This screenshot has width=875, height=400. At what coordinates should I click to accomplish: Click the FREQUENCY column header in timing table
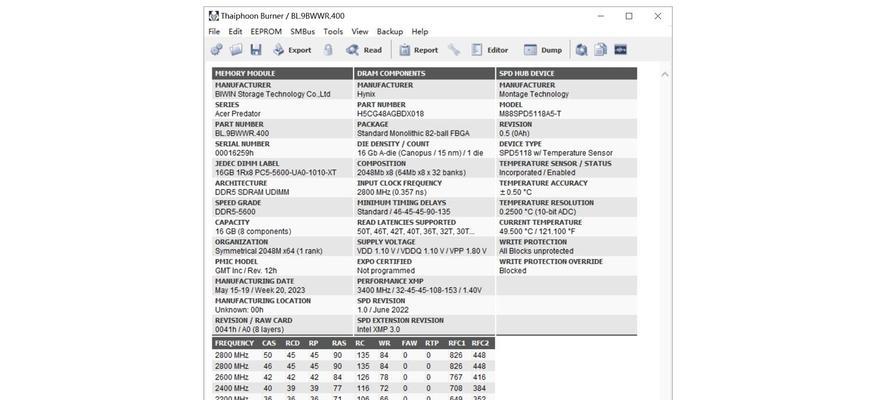[x=234, y=344]
